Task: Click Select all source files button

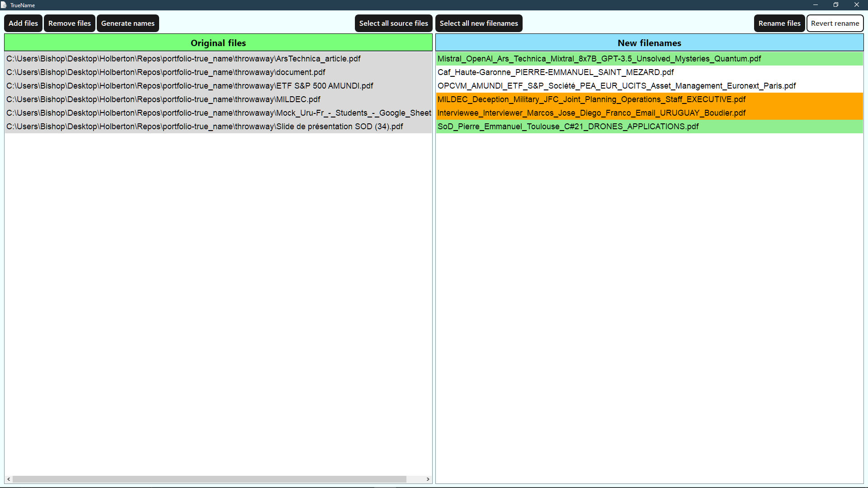Action: [393, 23]
